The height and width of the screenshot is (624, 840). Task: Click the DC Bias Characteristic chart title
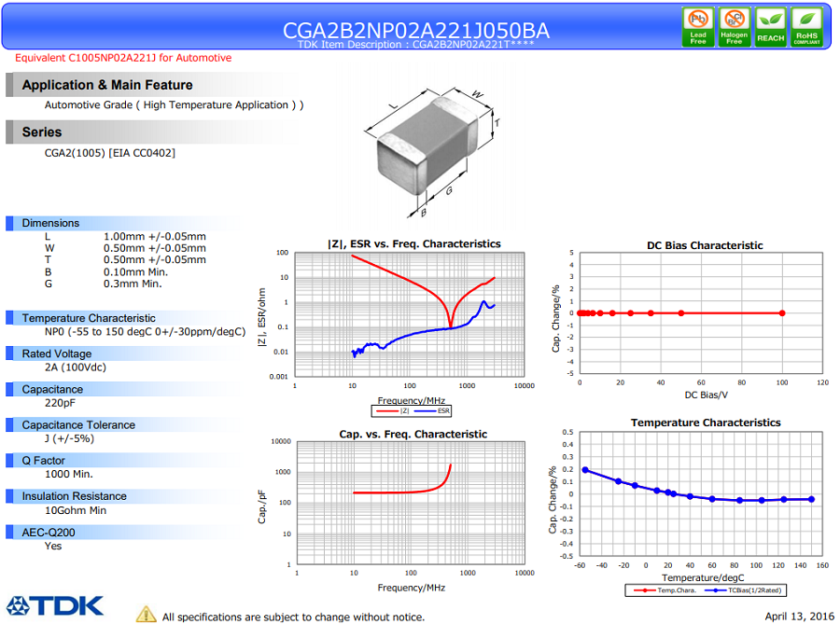pos(705,245)
